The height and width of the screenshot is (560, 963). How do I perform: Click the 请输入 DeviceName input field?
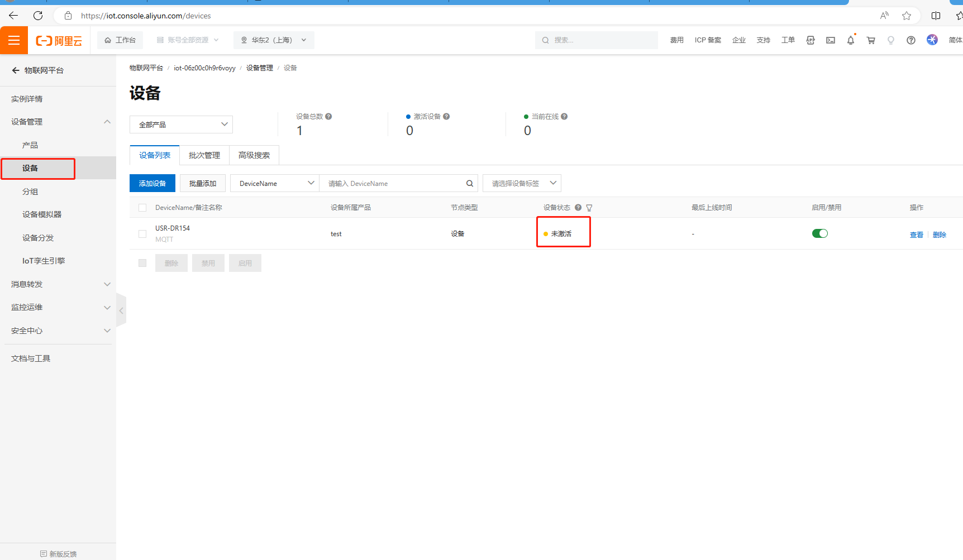(x=394, y=184)
